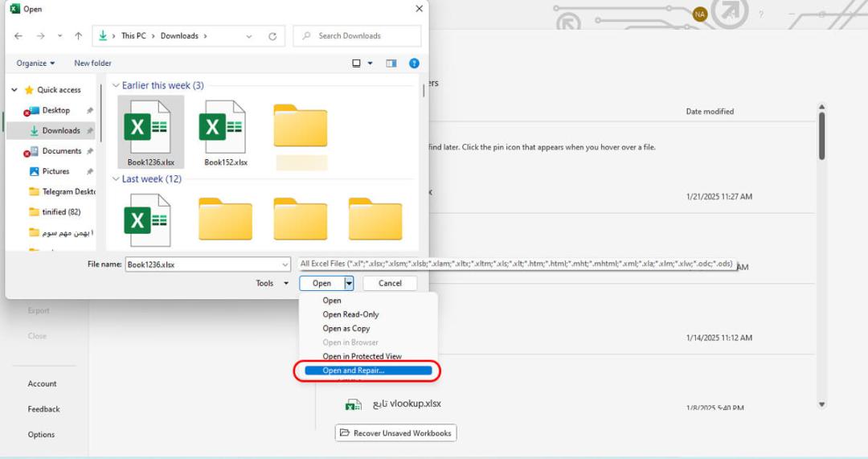This screenshot has height=459, width=868.
Task: Open the Tools dropdown menu
Action: (272, 283)
